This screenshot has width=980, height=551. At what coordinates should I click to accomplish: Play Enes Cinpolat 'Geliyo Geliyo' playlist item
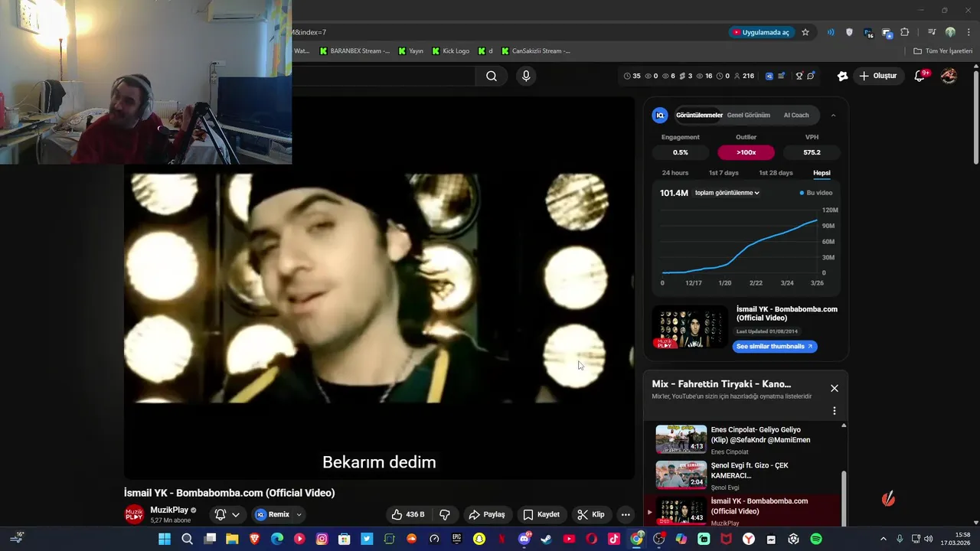tap(745, 440)
